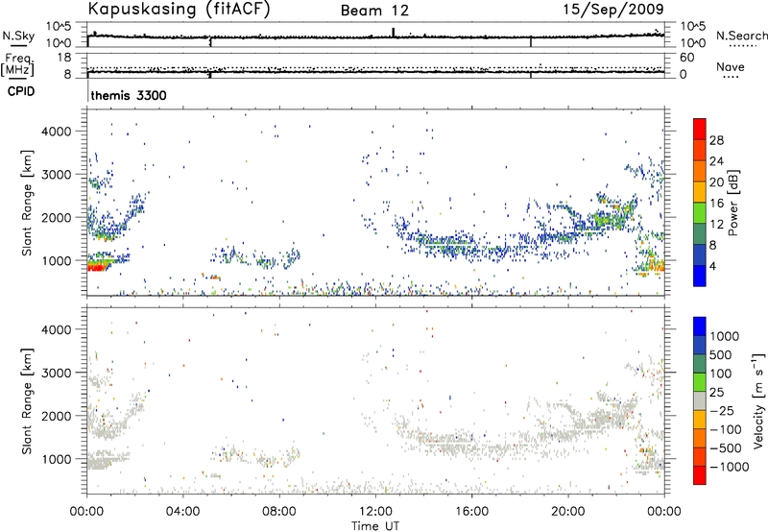Image resolution: width=768 pixels, height=532 pixels.
Task: Click 'Slant Range [km]' label of velocity panel
Action: tap(27, 400)
